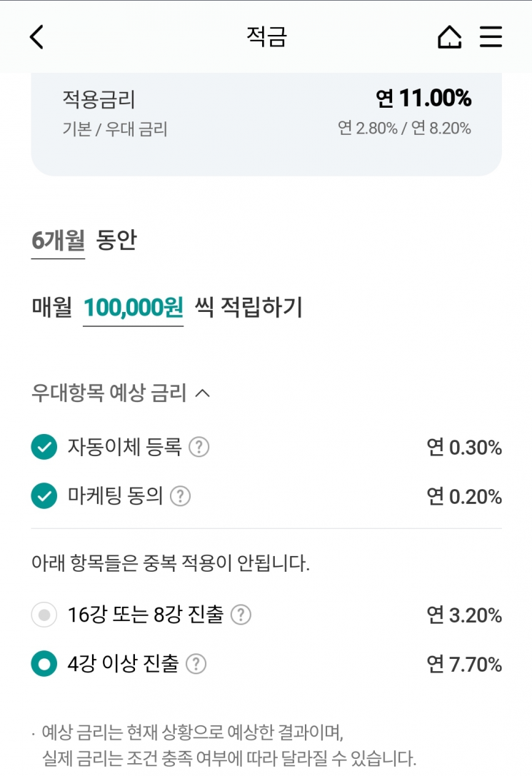Open the home icon in header
Viewport: 532px width, 776px height.
pyautogui.click(x=449, y=37)
